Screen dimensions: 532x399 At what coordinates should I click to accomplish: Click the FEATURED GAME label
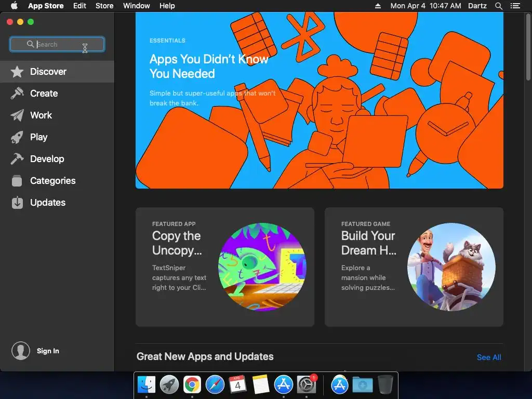(x=366, y=224)
